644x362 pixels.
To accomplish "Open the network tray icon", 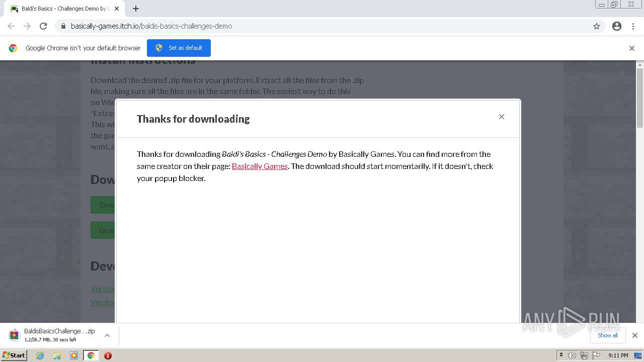I will point(584,355).
